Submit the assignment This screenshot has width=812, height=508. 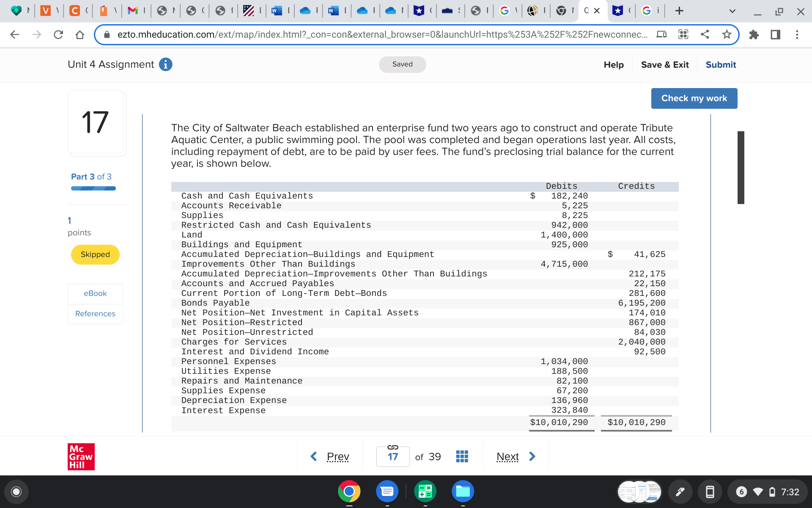click(x=721, y=65)
